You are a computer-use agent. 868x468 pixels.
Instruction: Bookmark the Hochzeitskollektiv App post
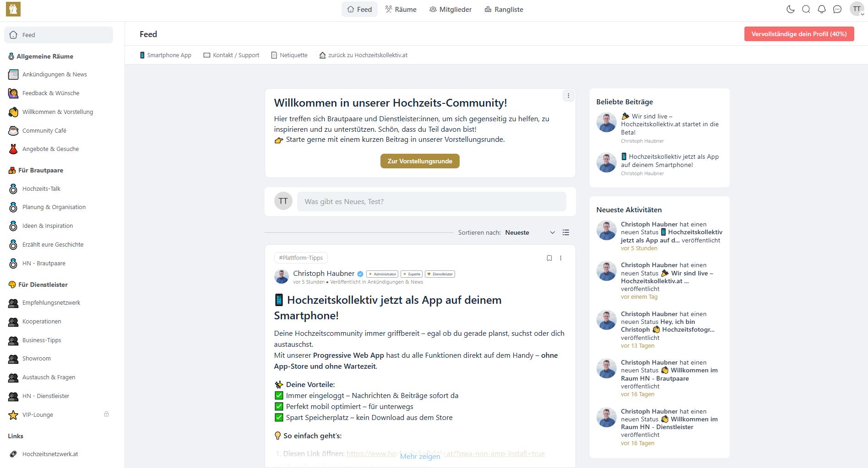point(549,258)
